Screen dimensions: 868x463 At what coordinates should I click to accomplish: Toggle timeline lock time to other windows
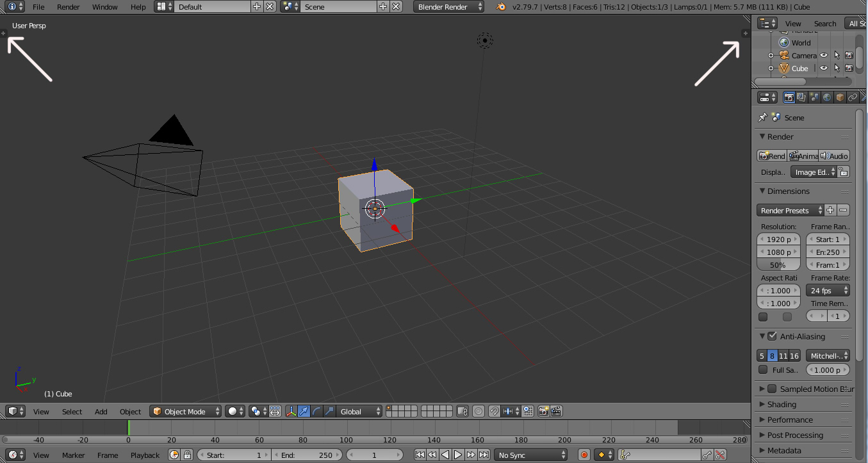click(x=187, y=455)
